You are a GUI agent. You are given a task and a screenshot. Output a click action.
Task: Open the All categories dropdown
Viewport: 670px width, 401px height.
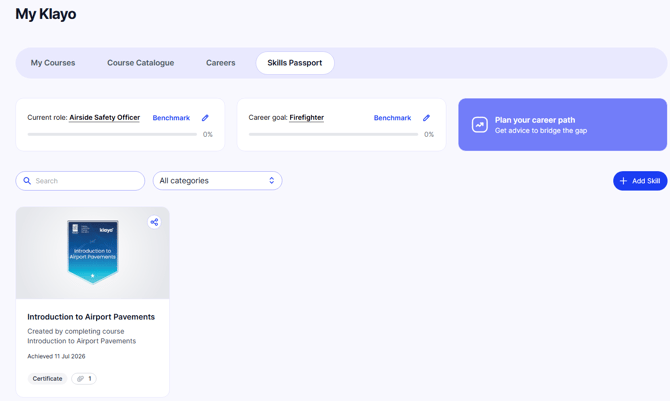pyautogui.click(x=217, y=181)
